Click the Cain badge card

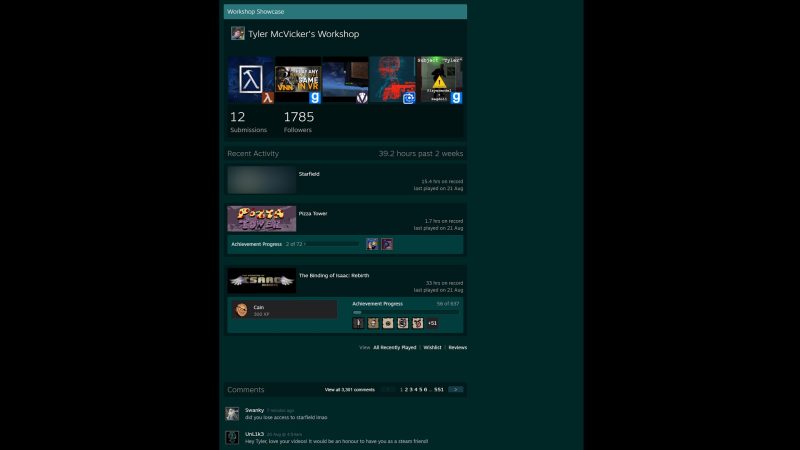click(285, 309)
